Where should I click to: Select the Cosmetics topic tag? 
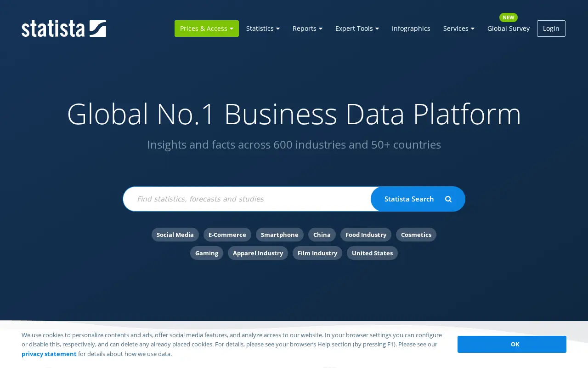[x=416, y=235]
